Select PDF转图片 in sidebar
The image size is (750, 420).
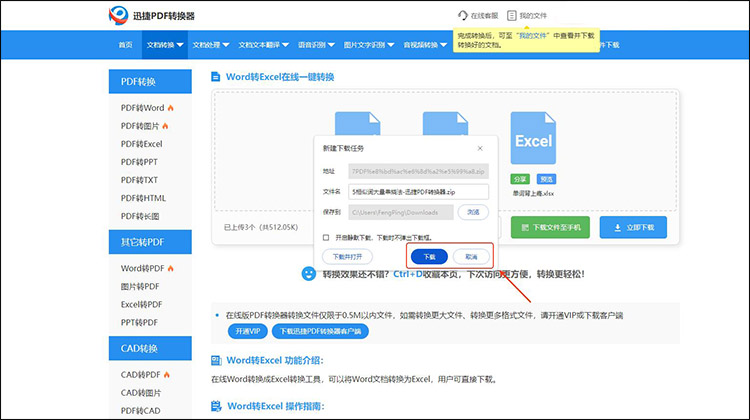[x=140, y=126]
